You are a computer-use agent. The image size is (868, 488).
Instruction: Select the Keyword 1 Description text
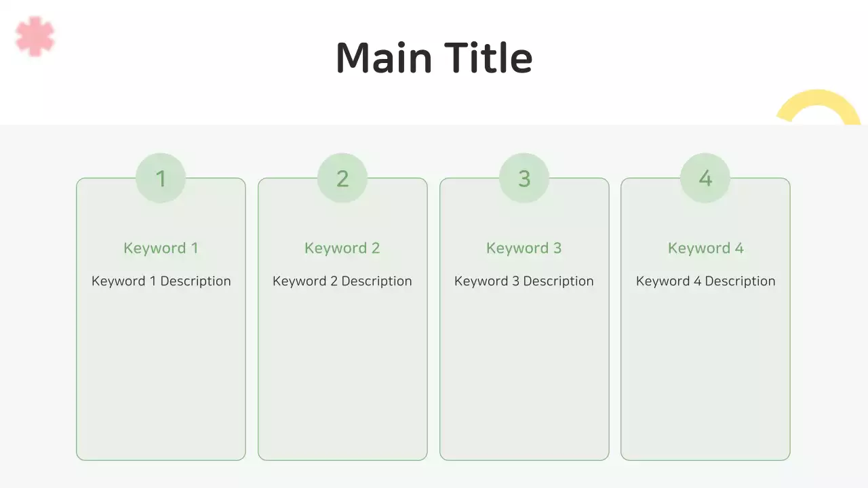point(161,281)
